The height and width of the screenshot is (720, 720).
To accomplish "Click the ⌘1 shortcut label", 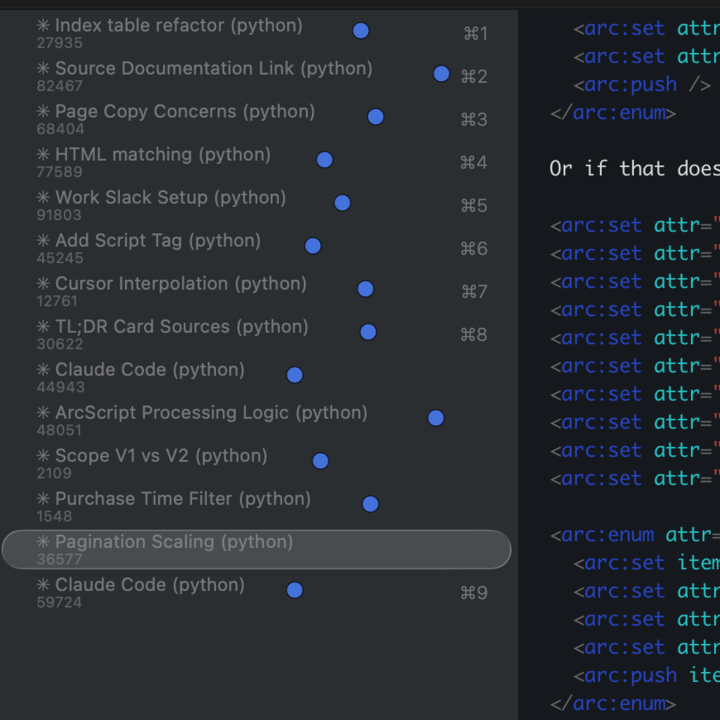I will [475, 34].
